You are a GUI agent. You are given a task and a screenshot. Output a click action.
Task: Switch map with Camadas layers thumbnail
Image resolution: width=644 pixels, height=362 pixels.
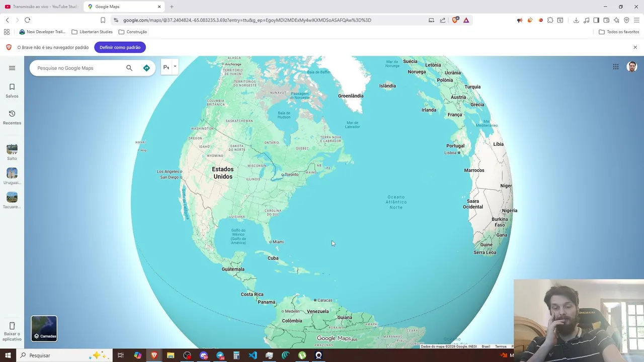pyautogui.click(x=44, y=328)
